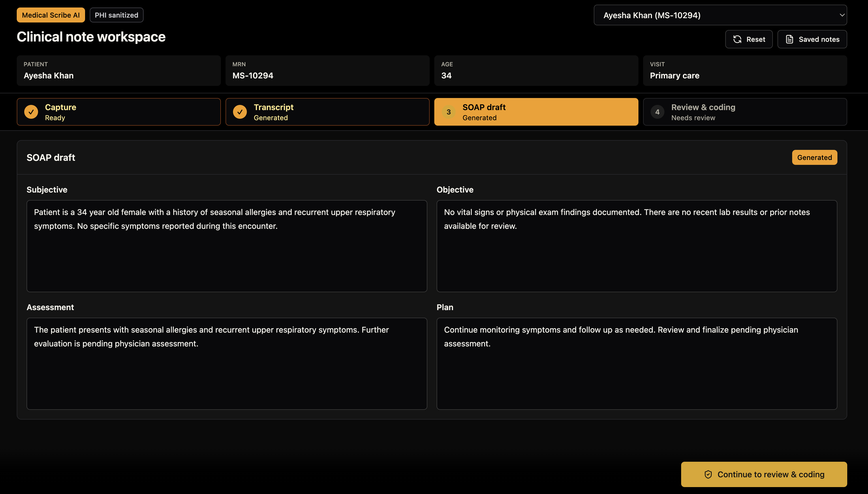Select the SOAP draft step tab
This screenshot has width=868, height=494.
click(x=536, y=112)
